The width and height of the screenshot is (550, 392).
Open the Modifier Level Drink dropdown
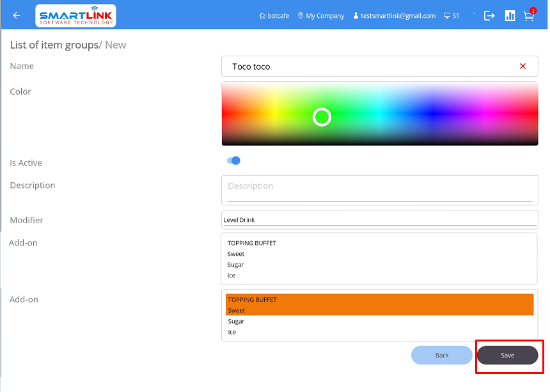point(379,220)
